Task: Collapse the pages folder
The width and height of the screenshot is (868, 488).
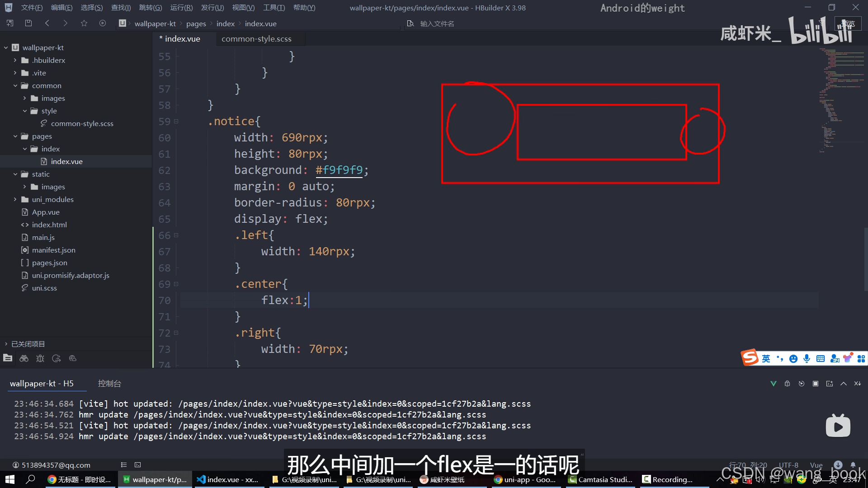Action: pyautogui.click(x=15, y=136)
